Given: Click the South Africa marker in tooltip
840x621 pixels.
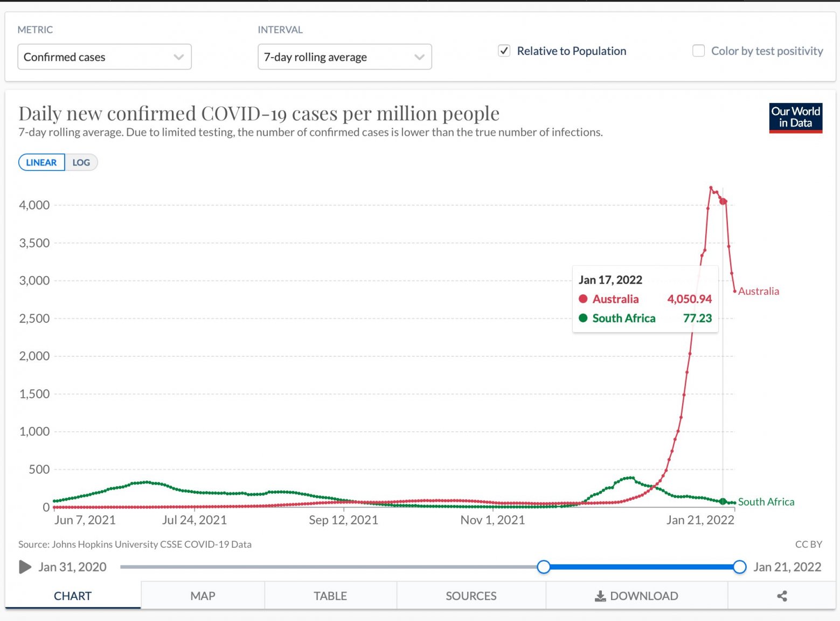Looking at the screenshot, I should [x=584, y=318].
